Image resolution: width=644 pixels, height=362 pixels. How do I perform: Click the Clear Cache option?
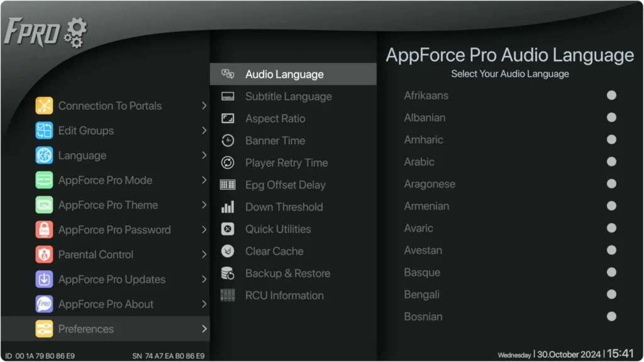[274, 251]
